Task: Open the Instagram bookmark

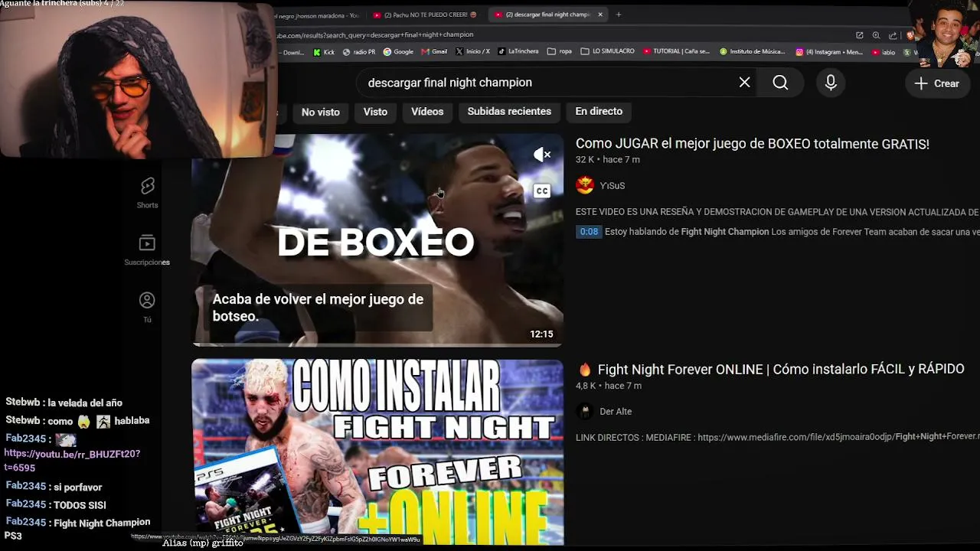Action: [829, 52]
